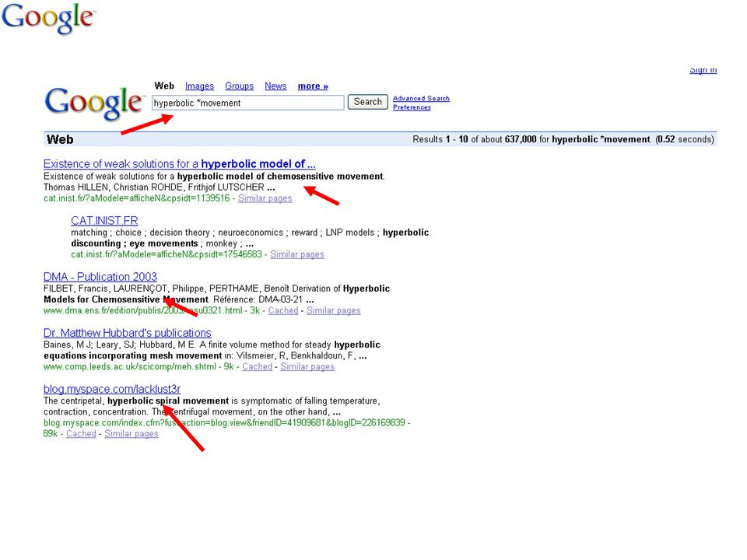Focus the search field containing hyperbolic *movement
This screenshot has width=747, height=560.
pyautogui.click(x=247, y=103)
